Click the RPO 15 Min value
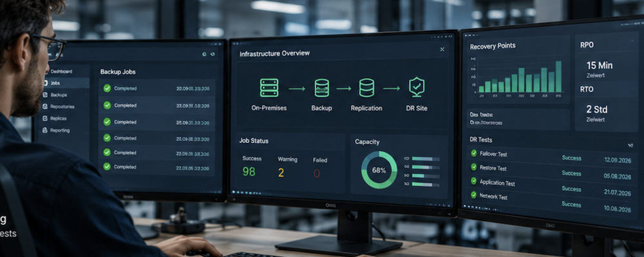The height and width of the screenshot is (257, 644). pos(600,65)
